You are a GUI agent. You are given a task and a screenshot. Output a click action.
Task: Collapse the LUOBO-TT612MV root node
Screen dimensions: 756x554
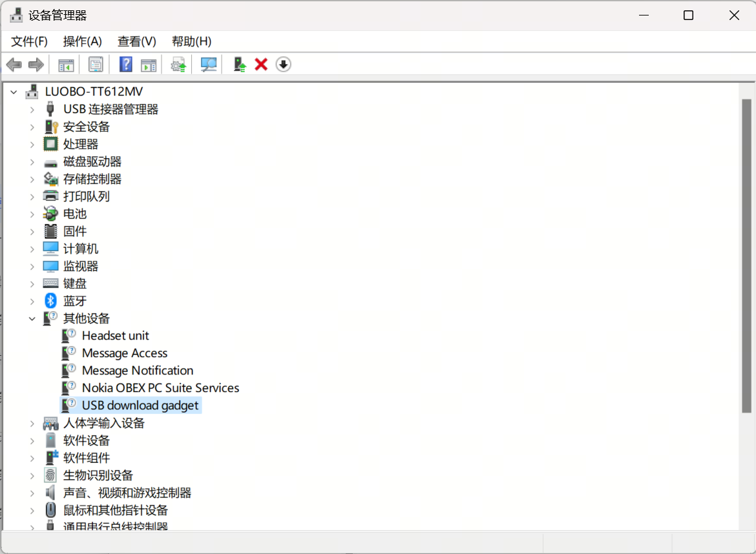click(14, 92)
